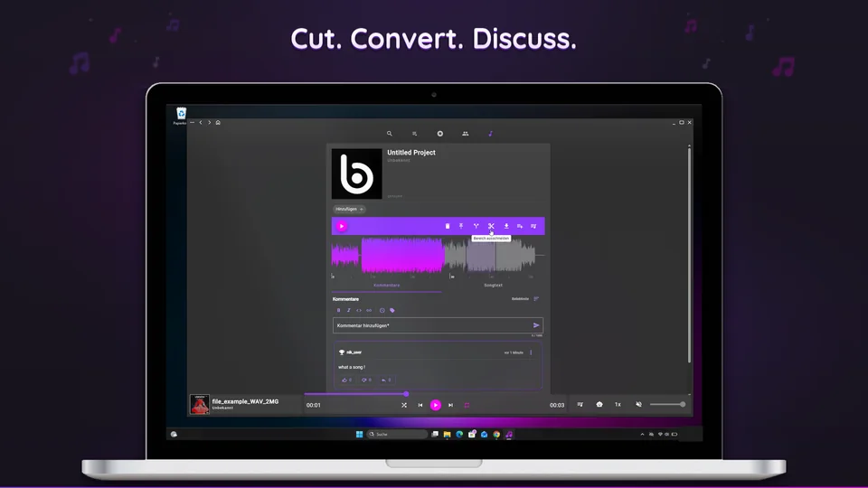Toggle shuffle in player bar
This screenshot has height=488, width=868.
point(404,405)
